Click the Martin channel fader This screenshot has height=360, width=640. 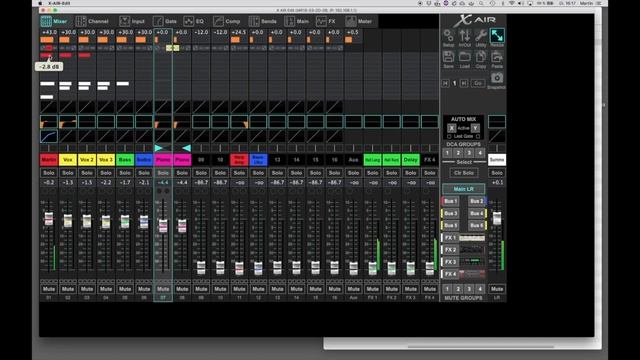(49, 218)
